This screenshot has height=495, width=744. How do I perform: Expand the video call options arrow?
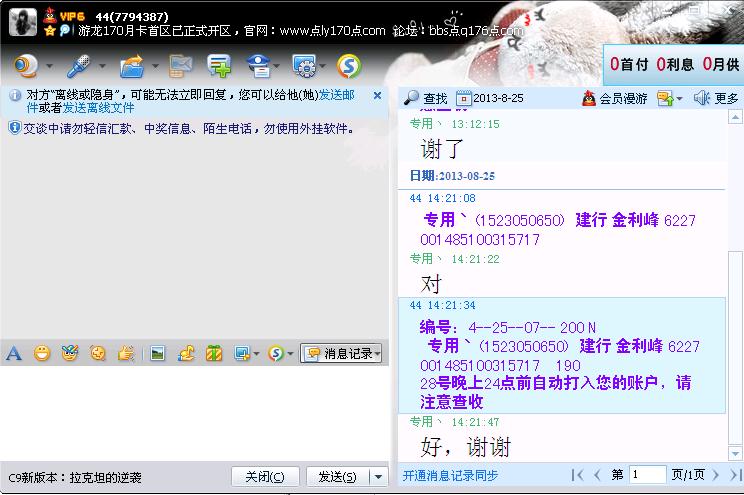pos(47,67)
